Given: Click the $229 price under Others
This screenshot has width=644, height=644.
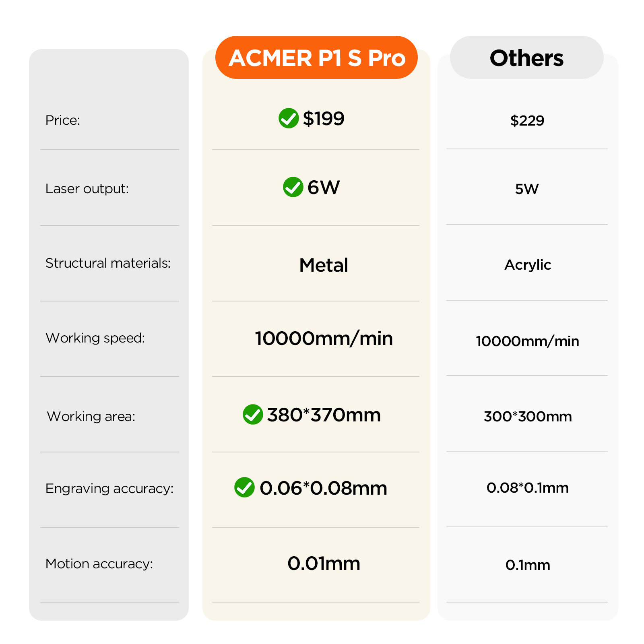Looking at the screenshot, I should (527, 120).
